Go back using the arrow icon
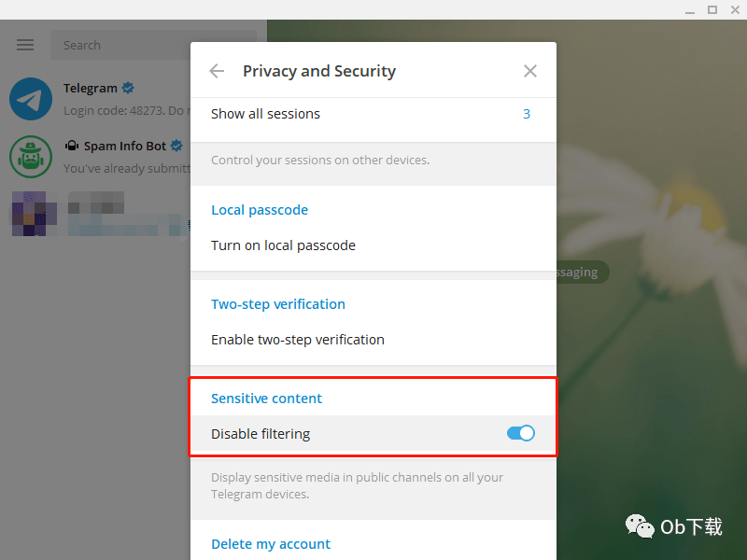747x560 pixels. 217,71
